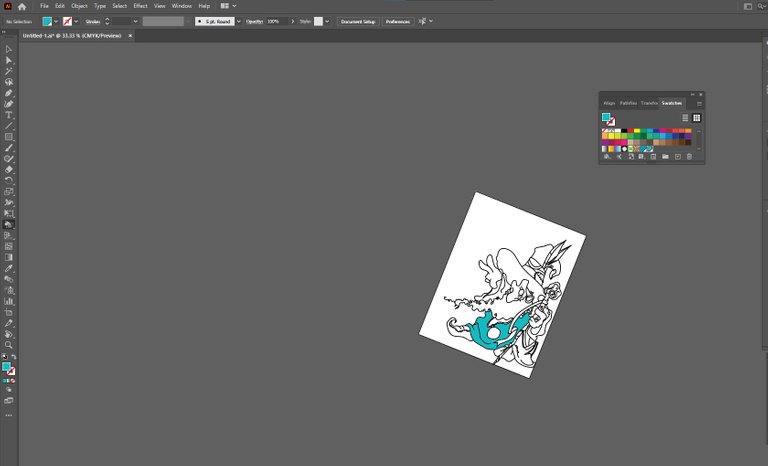Select the Mesh tool
768x466 pixels.
click(x=8, y=246)
